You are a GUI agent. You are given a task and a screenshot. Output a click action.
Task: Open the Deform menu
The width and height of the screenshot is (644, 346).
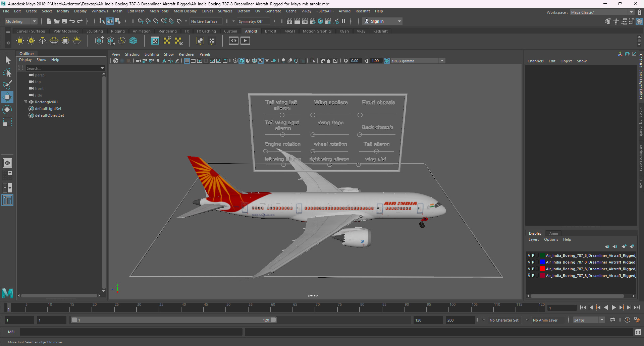coord(244,11)
